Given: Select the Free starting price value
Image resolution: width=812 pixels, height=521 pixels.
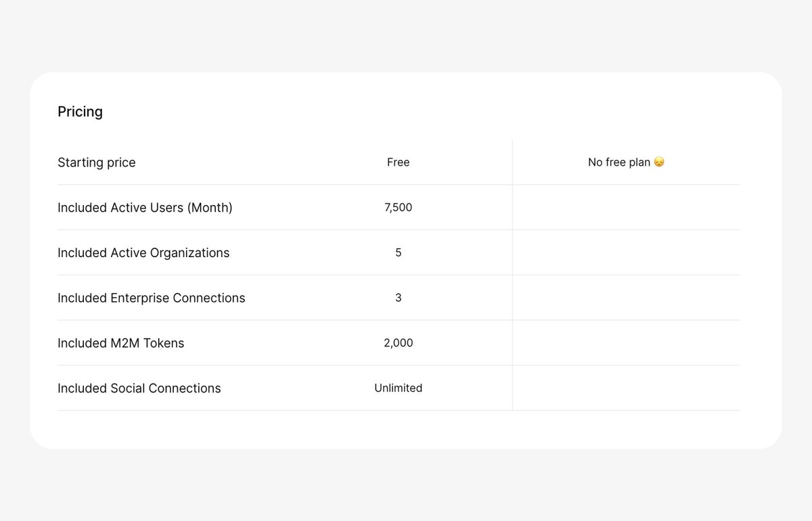Looking at the screenshot, I should pos(398,162).
